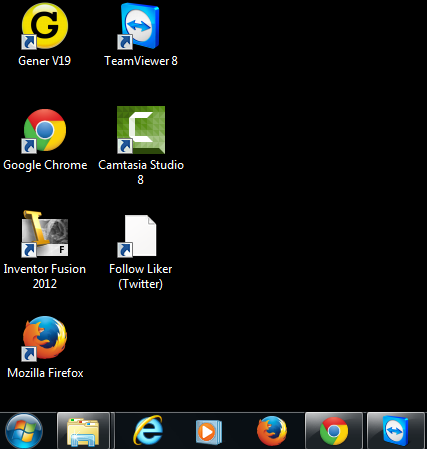The width and height of the screenshot is (427, 449).
Task: Click the "Follow Liker (Twitter)" text label
Action: coord(140,276)
